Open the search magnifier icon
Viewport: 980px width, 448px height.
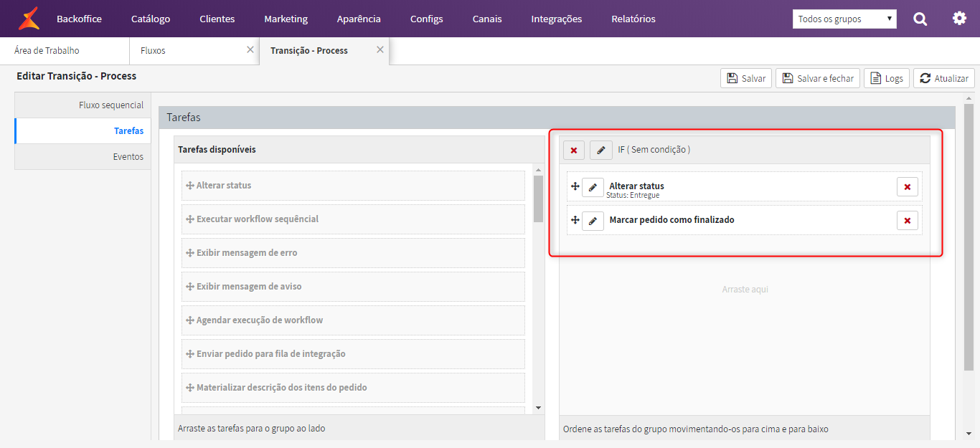(x=920, y=19)
